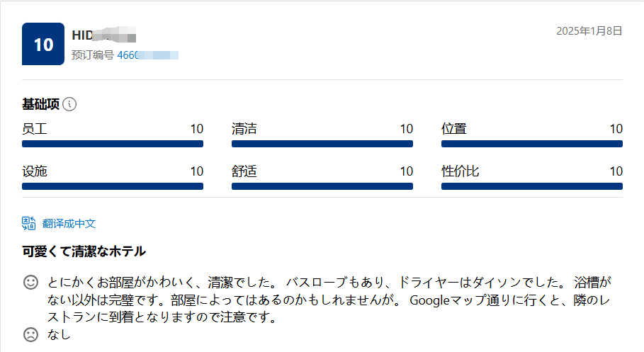The image size is (644, 352).
Task: Click the 性价比 category label
Action: (461, 171)
